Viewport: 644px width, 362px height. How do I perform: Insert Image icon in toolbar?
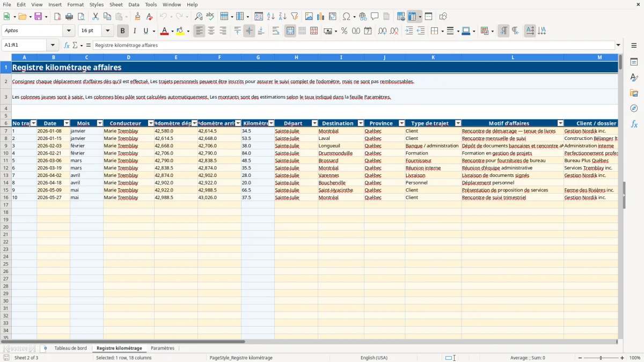[309, 17]
